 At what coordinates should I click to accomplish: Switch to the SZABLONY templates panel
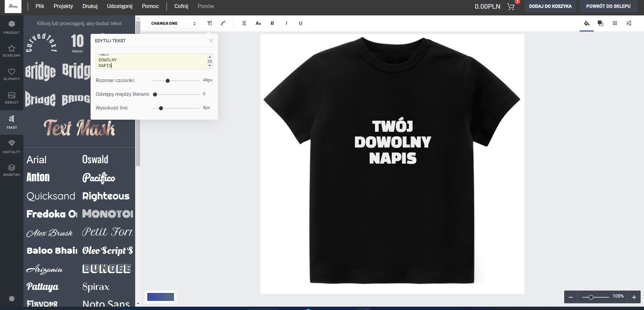point(11,51)
